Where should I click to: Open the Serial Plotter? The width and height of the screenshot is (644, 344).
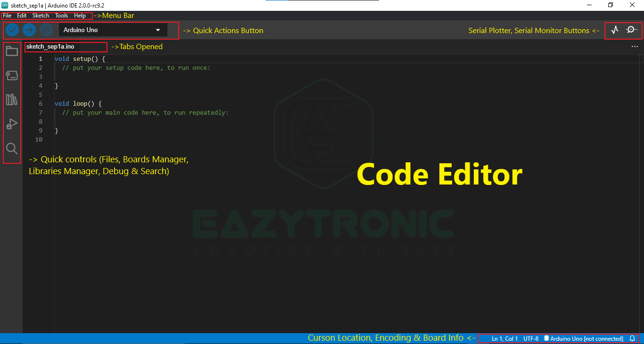tap(615, 30)
